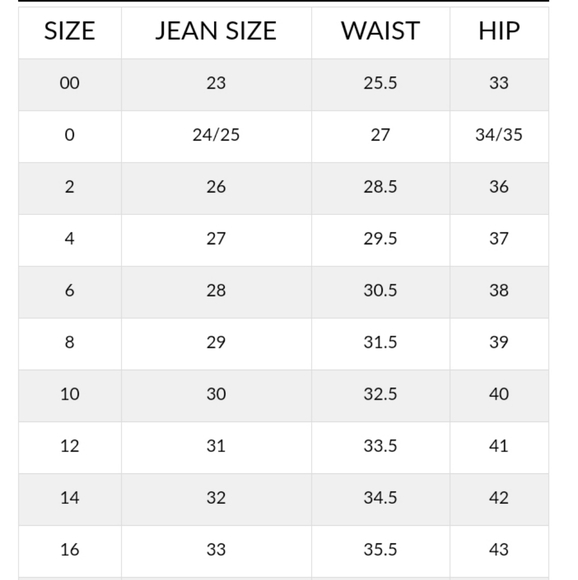Select the size 6 row label
Image resolution: width=578 pixels, height=580 pixels.
[70, 290]
